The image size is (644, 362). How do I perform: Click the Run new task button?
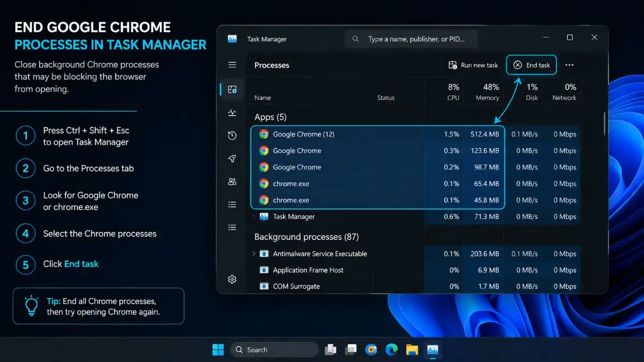click(x=473, y=65)
